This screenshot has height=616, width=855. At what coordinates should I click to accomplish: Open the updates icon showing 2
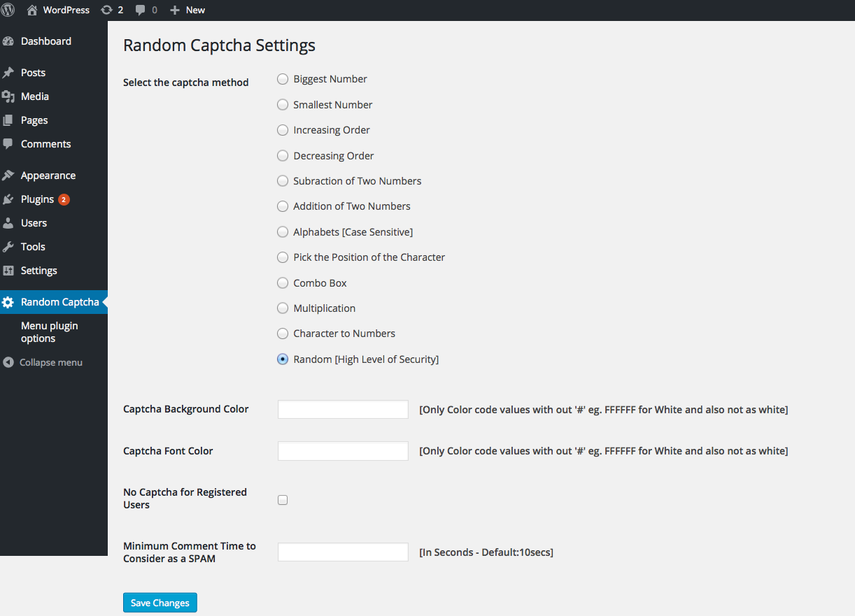[107, 10]
